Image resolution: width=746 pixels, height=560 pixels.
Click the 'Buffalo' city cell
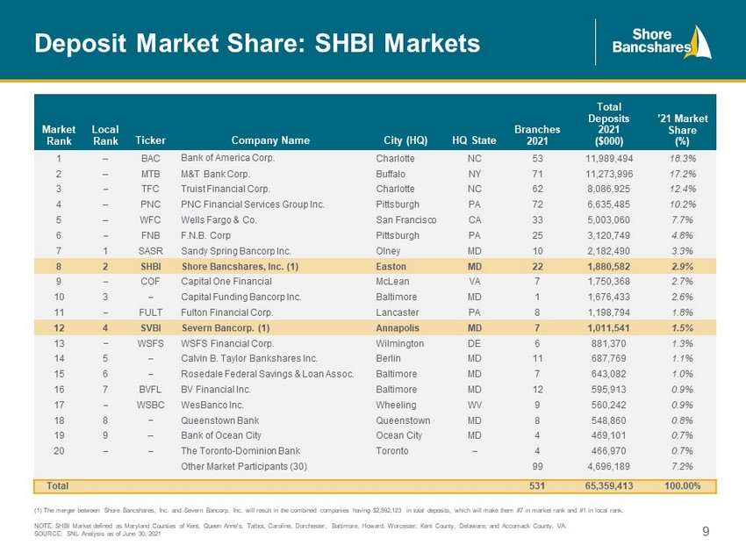click(391, 174)
